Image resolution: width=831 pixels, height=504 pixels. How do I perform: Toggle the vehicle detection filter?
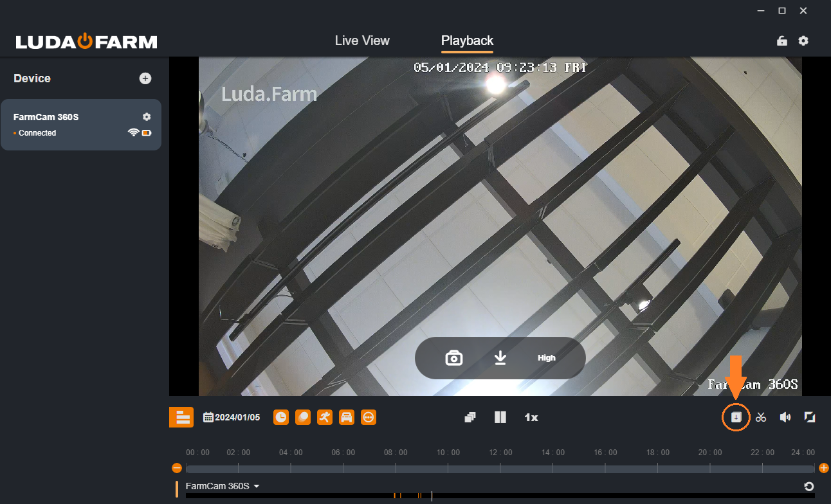point(347,417)
